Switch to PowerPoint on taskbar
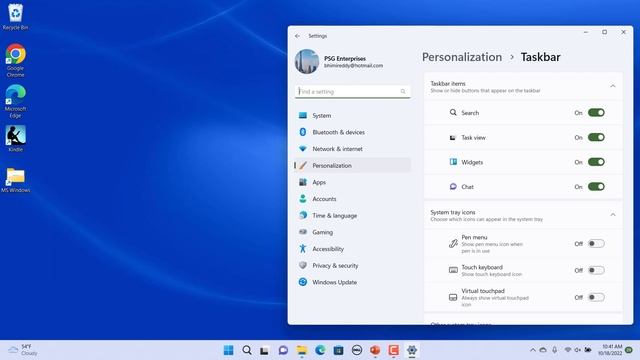This screenshot has height=360, width=640. 375,350
